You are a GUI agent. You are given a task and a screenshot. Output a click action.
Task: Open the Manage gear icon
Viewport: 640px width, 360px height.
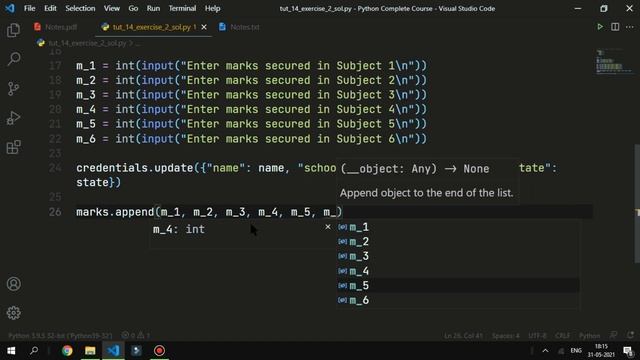point(13,313)
